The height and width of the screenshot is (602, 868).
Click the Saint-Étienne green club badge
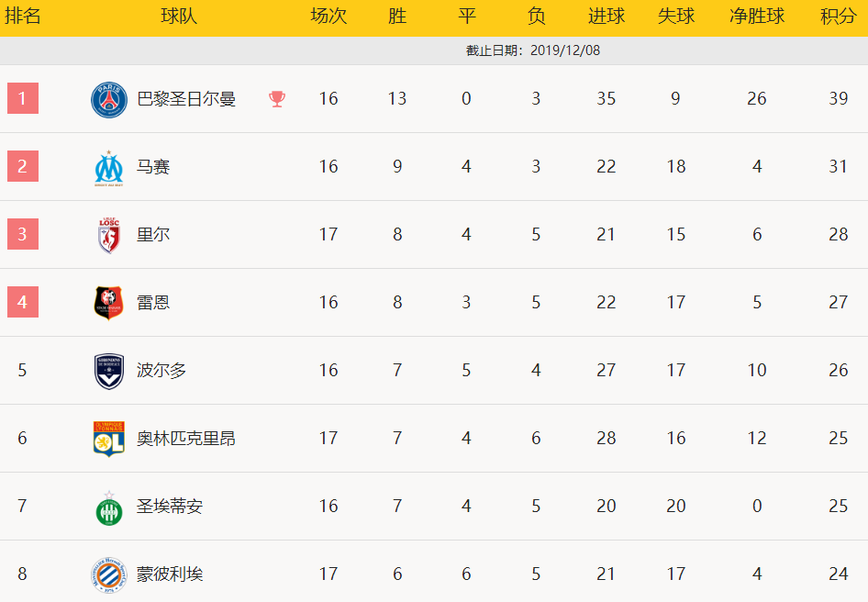click(109, 507)
